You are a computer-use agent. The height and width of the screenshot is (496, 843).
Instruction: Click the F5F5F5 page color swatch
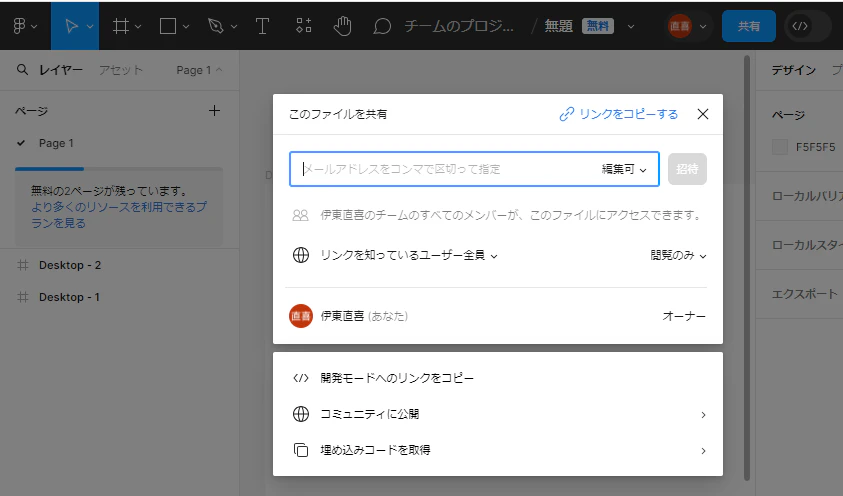[x=780, y=147]
